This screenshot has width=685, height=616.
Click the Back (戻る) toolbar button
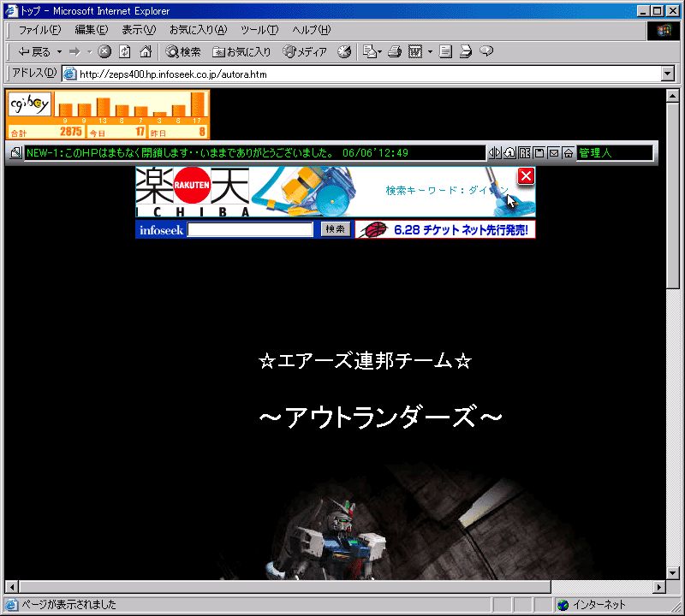34,52
